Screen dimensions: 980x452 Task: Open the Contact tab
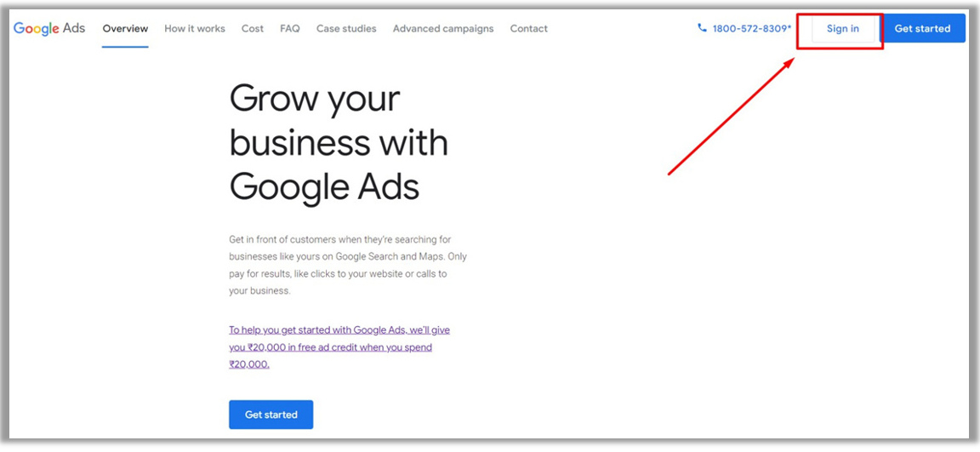pyautogui.click(x=529, y=29)
